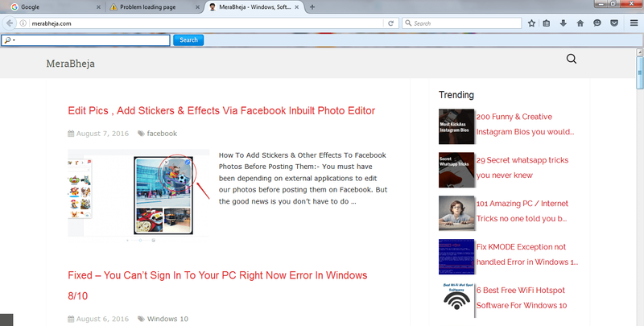Click the vertical scrollbar thumb
Image resolution: width=644 pixels, height=326 pixels.
pyautogui.click(x=639, y=72)
